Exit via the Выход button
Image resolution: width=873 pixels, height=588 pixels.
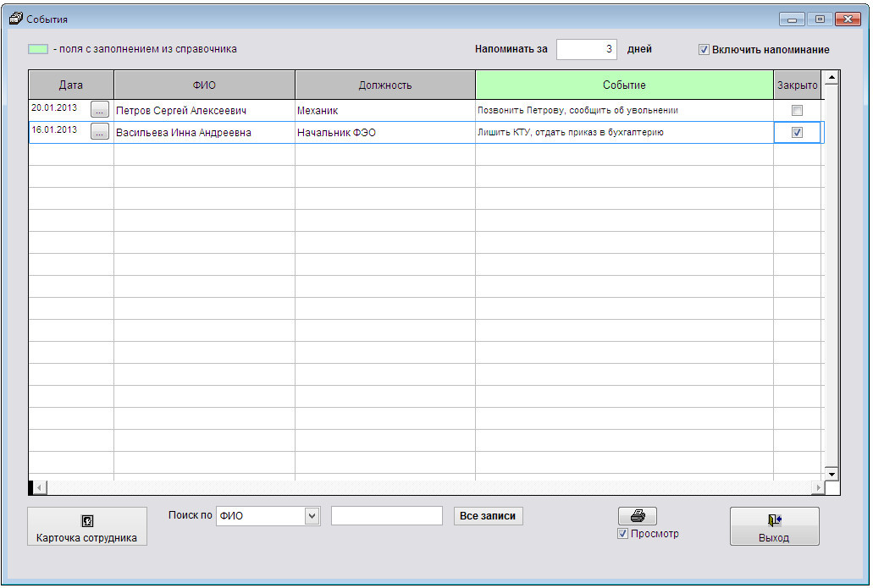coord(775,526)
